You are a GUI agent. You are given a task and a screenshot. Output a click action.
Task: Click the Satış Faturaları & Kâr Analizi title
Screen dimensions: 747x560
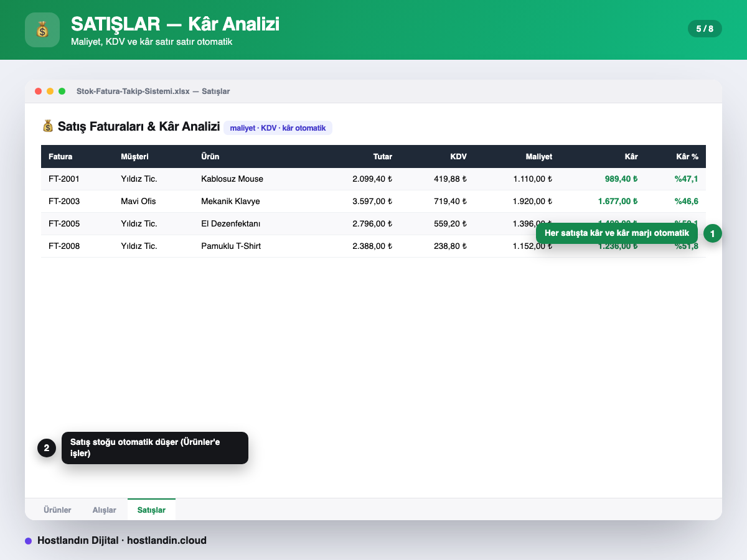click(x=139, y=127)
